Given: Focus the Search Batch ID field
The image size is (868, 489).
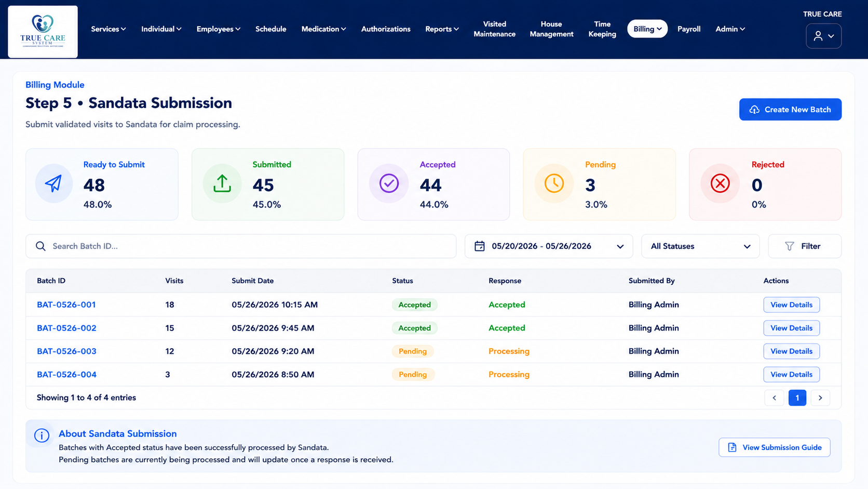Looking at the screenshot, I should [241, 246].
